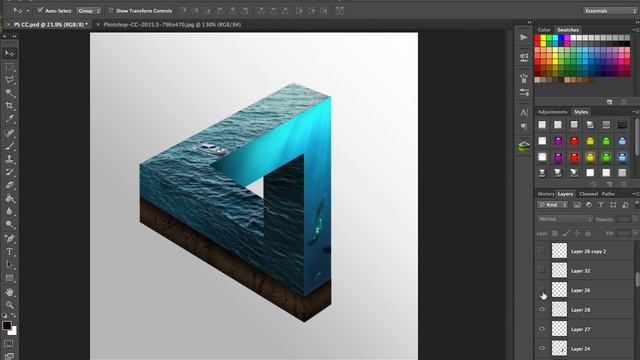Image resolution: width=640 pixels, height=360 pixels.
Task: Select the Healing Brush tool
Action: (x=9, y=133)
